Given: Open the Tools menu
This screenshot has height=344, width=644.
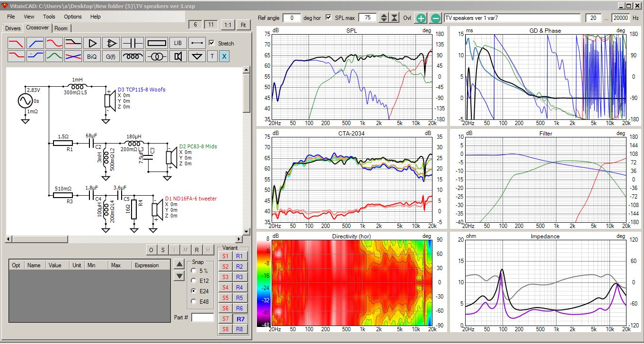Looking at the screenshot, I should 49,17.
